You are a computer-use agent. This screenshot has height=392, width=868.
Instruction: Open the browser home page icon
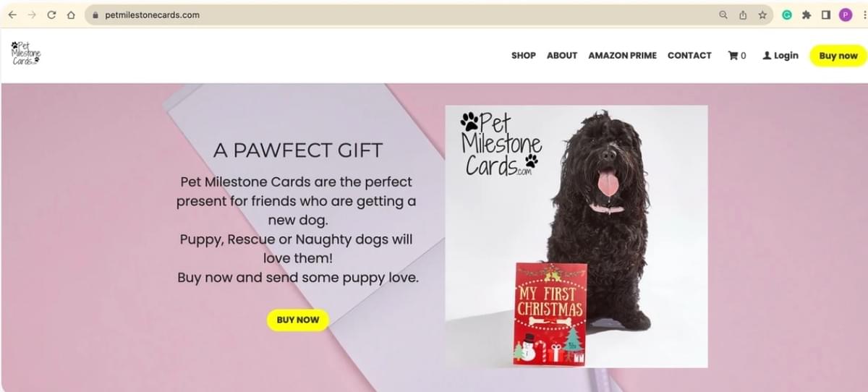71,14
